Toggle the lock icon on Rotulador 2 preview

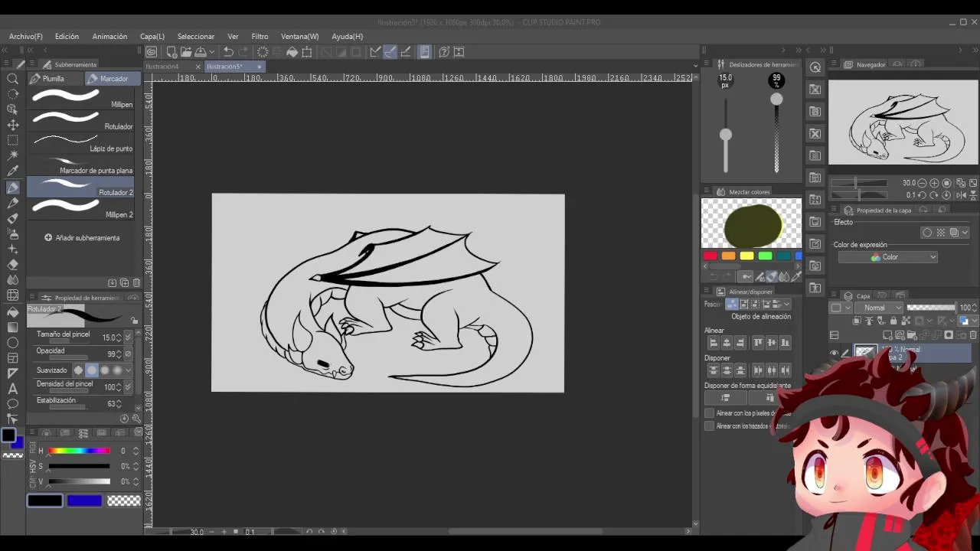pyautogui.click(x=135, y=321)
